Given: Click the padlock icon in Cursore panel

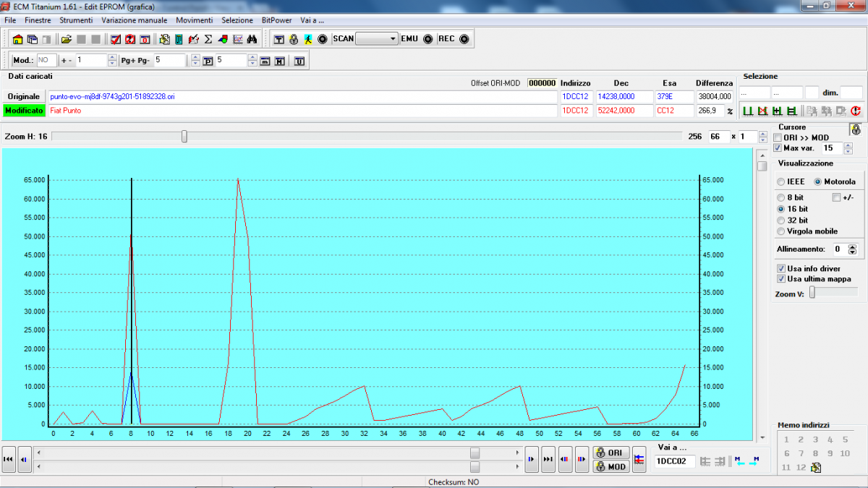Looking at the screenshot, I should pyautogui.click(x=856, y=130).
